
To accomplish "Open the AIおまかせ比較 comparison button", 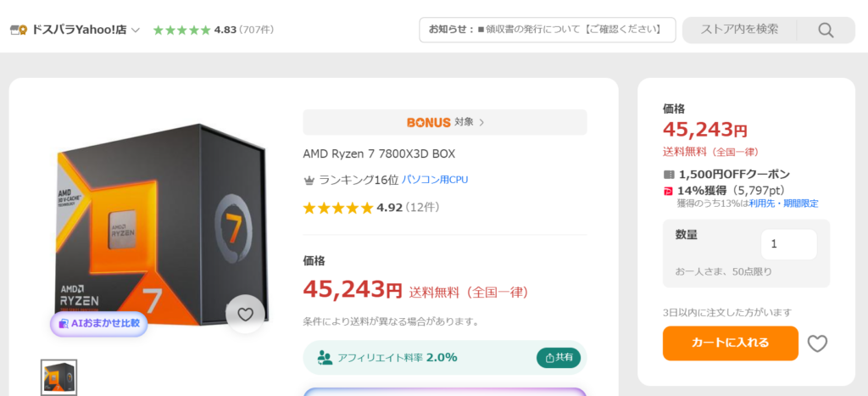I will (99, 323).
